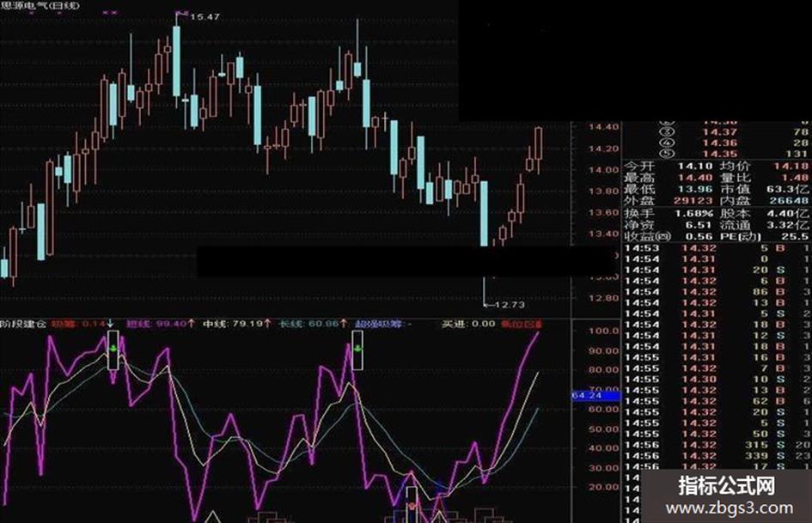Image resolution: width=812 pixels, height=523 pixels.
Task: Click the 20.00 indicator axis label
Action: pos(604,487)
